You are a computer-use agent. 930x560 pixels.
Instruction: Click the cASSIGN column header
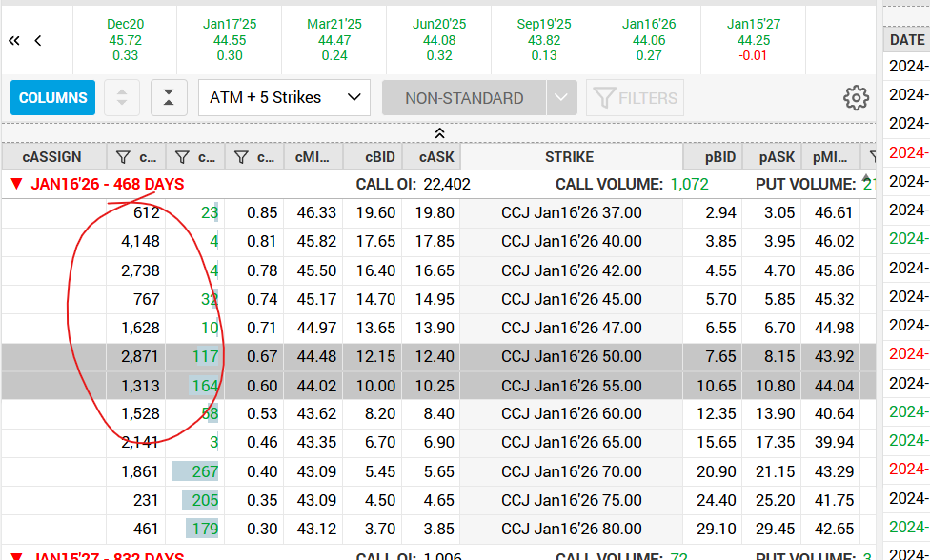pyautogui.click(x=54, y=157)
